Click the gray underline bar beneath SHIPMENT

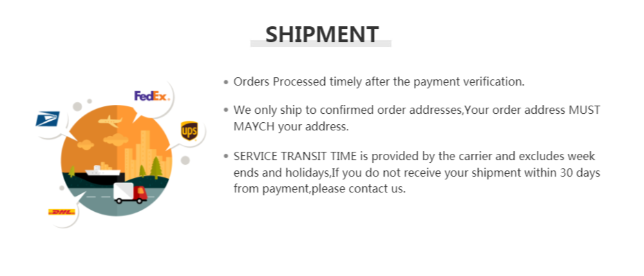321,45
